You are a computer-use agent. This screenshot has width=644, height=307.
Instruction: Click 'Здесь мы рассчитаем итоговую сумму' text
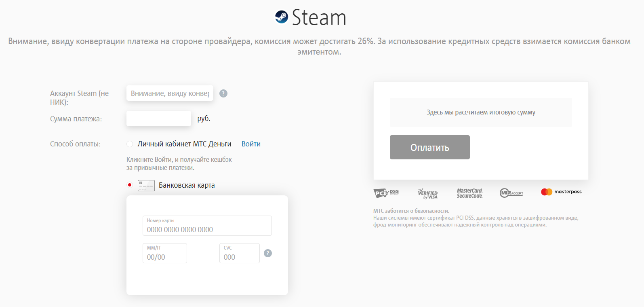click(481, 112)
